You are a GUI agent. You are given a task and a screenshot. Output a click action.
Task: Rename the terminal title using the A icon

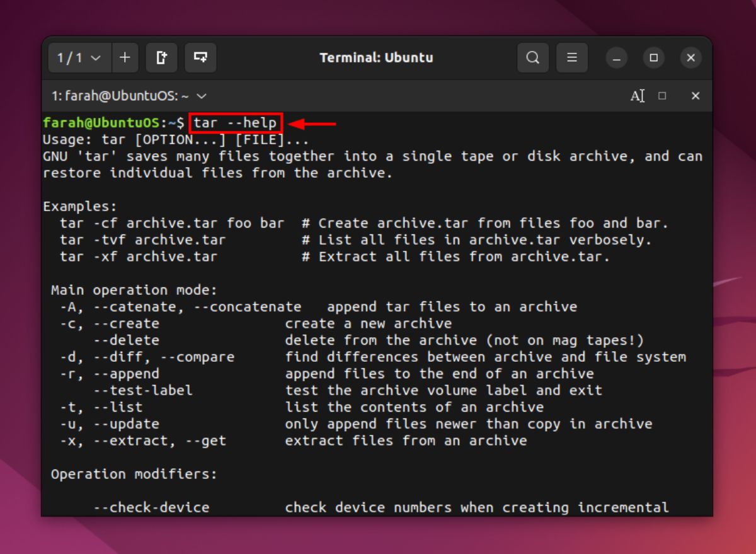(637, 96)
